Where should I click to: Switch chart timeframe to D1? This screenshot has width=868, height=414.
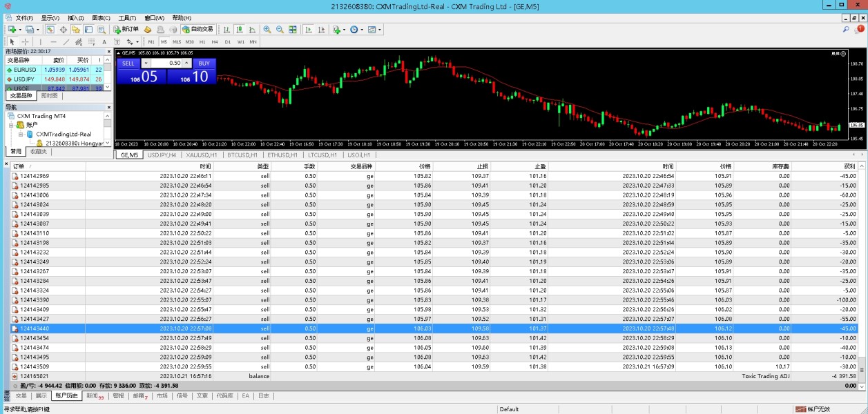click(228, 41)
